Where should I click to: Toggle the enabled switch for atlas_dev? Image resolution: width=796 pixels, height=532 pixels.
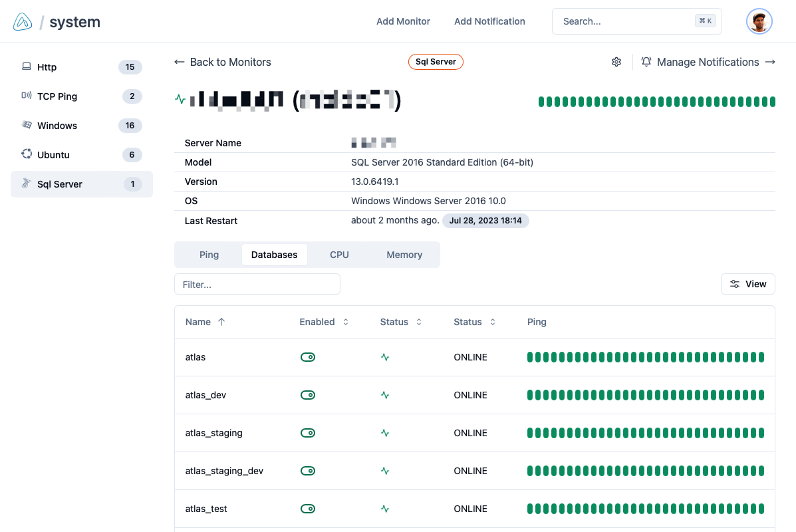[x=308, y=394]
